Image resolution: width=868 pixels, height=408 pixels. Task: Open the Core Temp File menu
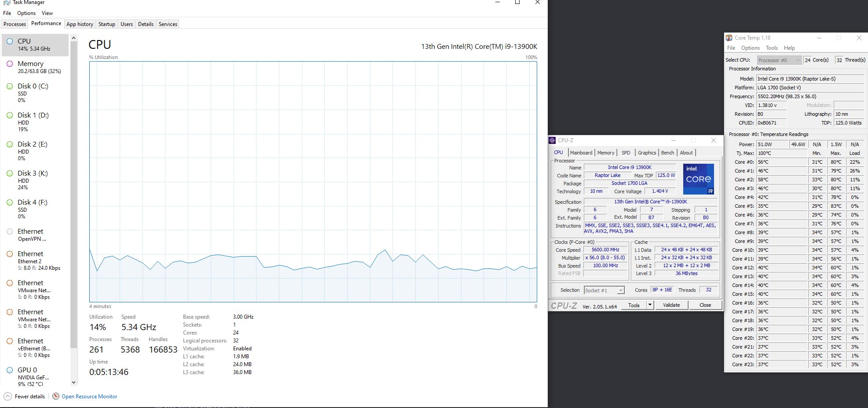coord(731,48)
